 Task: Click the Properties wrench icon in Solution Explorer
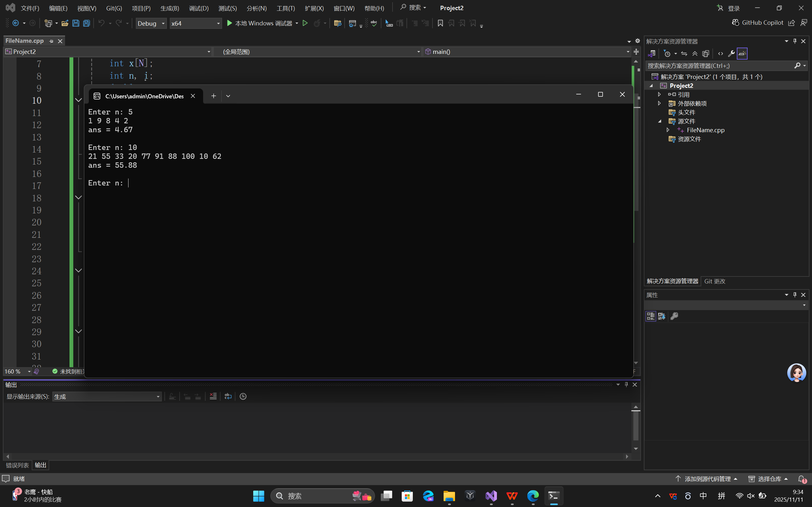click(x=731, y=54)
